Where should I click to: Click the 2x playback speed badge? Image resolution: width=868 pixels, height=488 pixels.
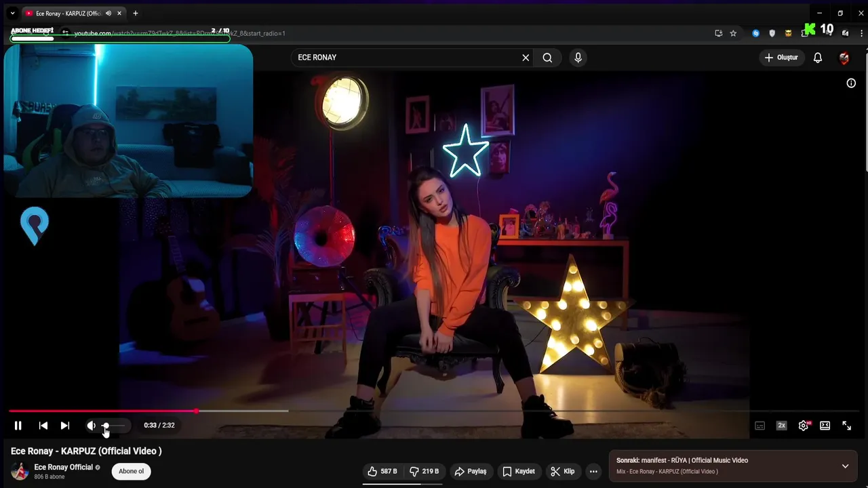[781, 426]
